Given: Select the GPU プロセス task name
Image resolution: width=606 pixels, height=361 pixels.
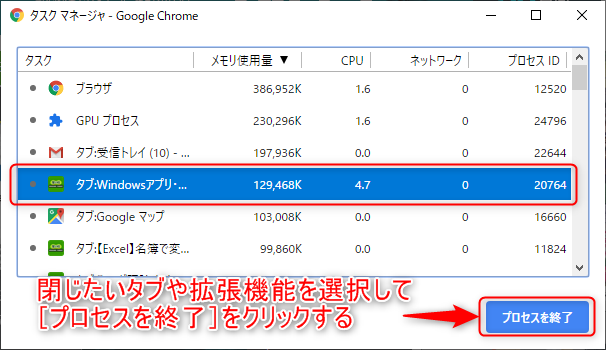Looking at the screenshot, I should click(x=107, y=121).
